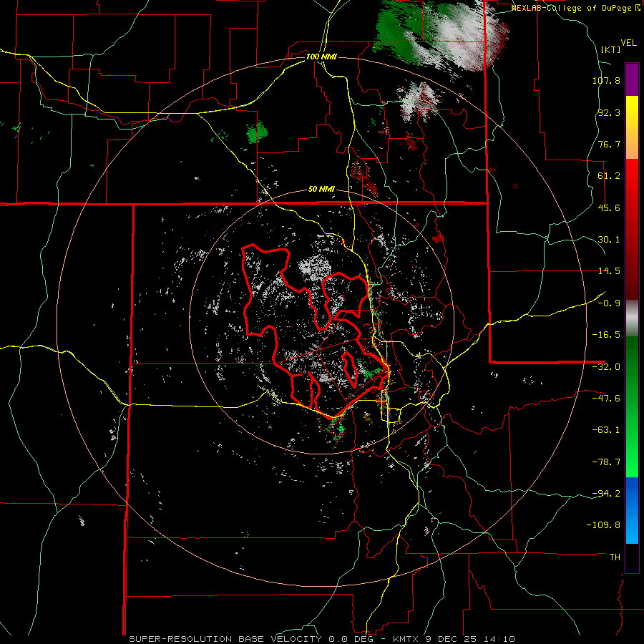Select the -63.1 scale value
The image size is (644, 644).
606,430
